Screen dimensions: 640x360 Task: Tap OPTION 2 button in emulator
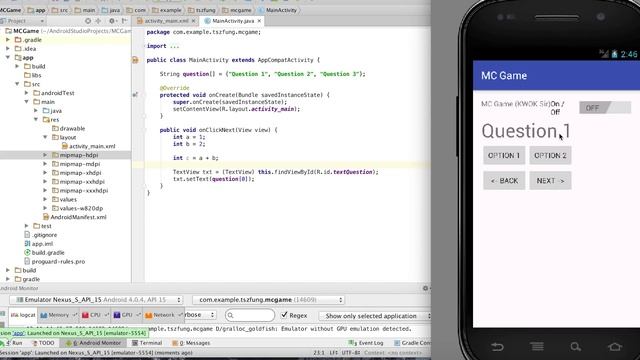click(550, 156)
